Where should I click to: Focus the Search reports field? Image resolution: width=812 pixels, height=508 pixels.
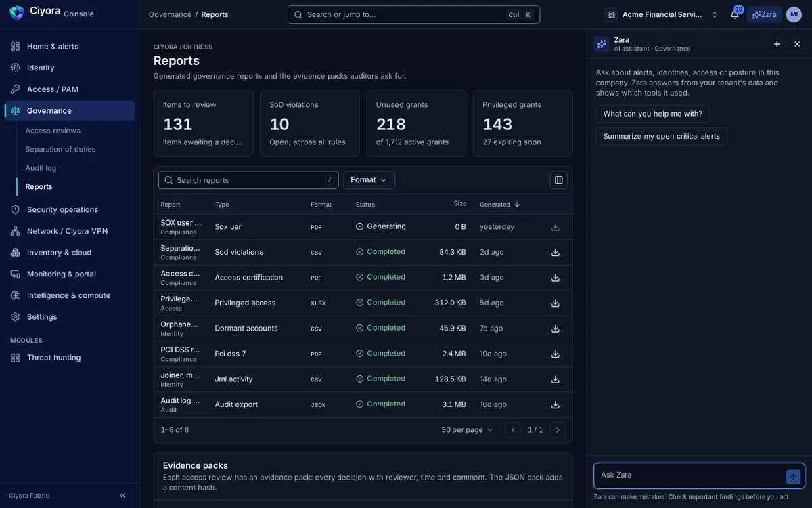(x=248, y=180)
